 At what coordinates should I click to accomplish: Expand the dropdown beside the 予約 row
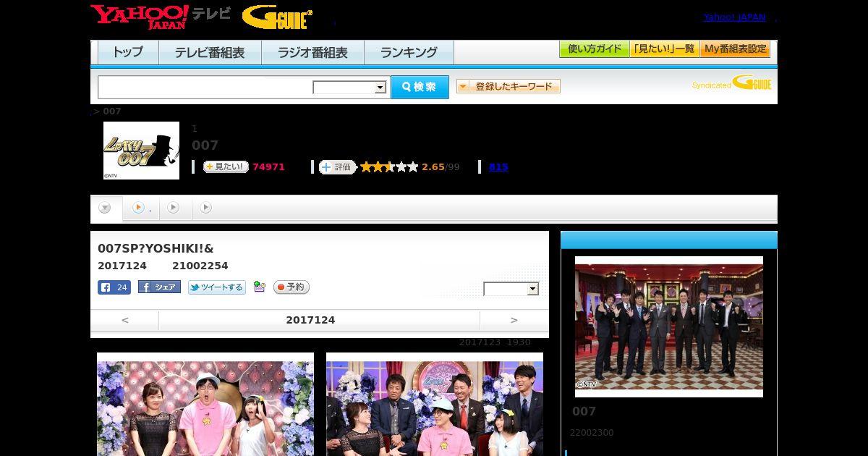click(511, 289)
